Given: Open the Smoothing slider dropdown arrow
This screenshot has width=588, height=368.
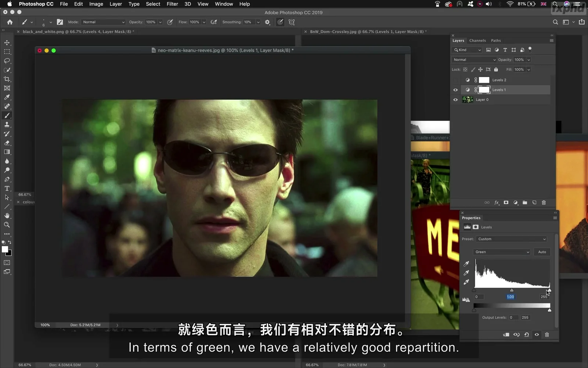Looking at the screenshot, I should point(258,22).
